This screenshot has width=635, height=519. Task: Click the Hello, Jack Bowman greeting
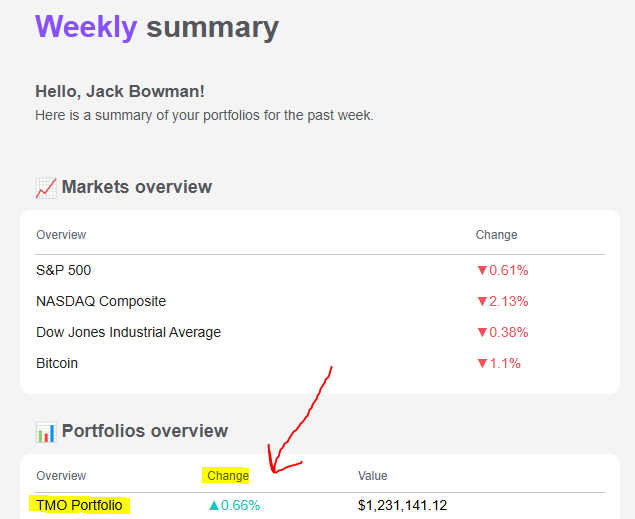(x=120, y=91)
